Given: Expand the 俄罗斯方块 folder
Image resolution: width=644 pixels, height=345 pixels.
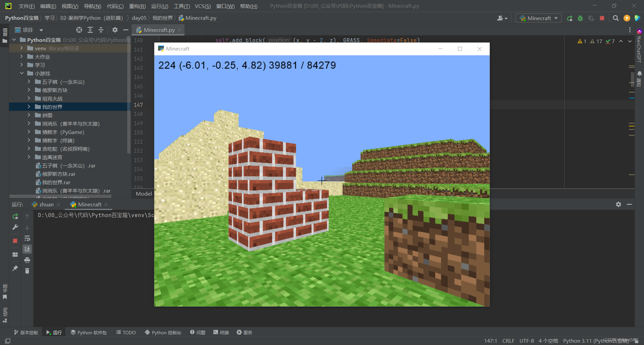Looking at the screenshot, I should (29, 90).
